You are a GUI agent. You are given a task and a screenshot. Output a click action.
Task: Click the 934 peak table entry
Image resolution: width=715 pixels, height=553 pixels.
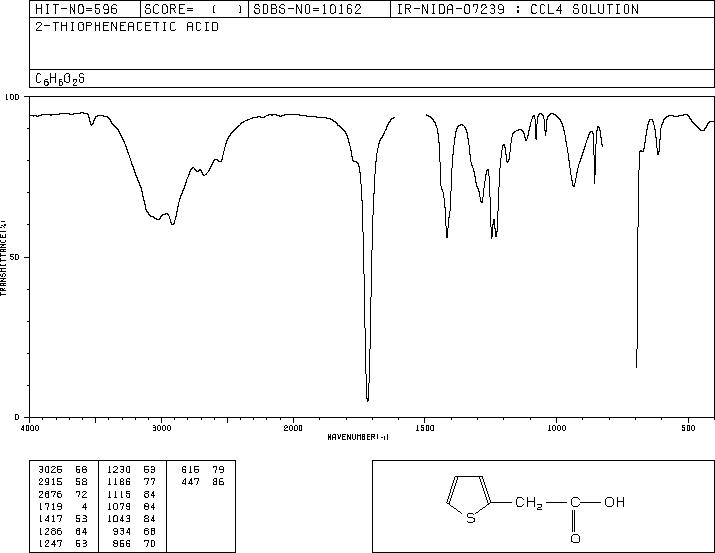121,532
